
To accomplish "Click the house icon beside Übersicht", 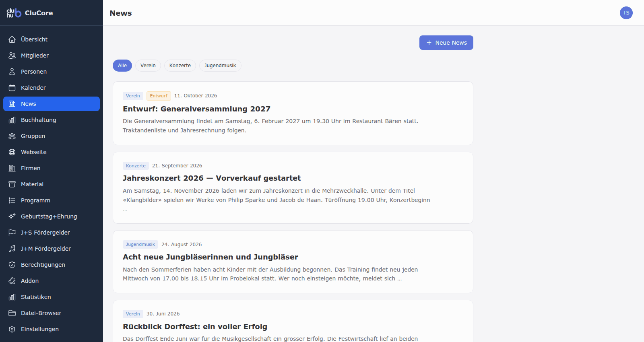I will coord(12,39).
